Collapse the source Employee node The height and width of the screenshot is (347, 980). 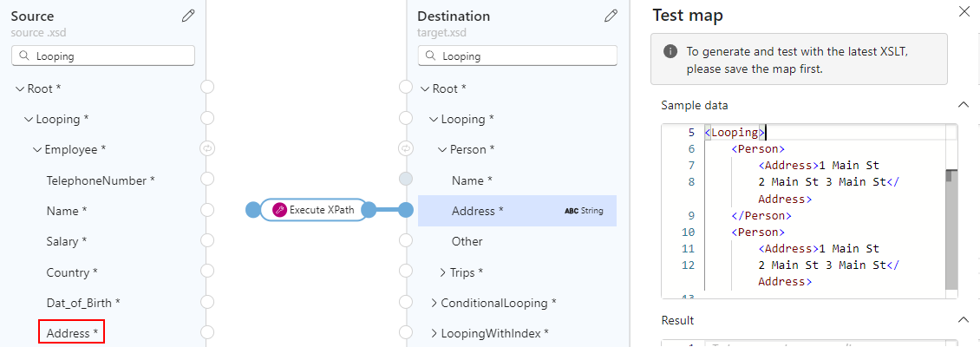(x=37, y=149)
